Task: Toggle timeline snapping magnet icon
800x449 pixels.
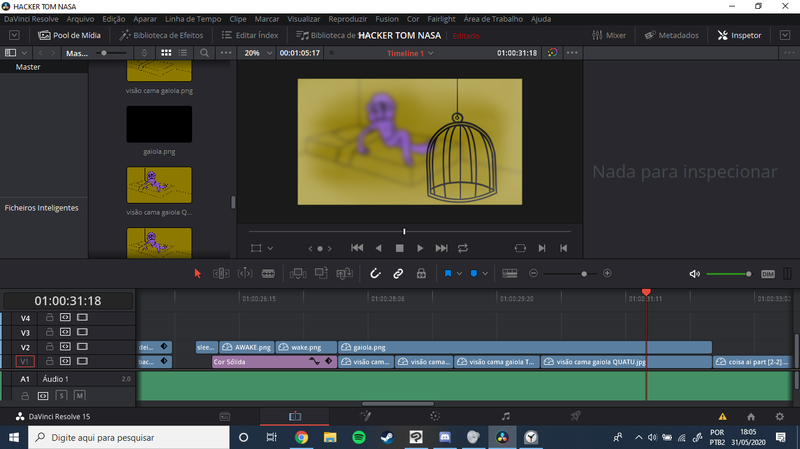Action: 375,273
